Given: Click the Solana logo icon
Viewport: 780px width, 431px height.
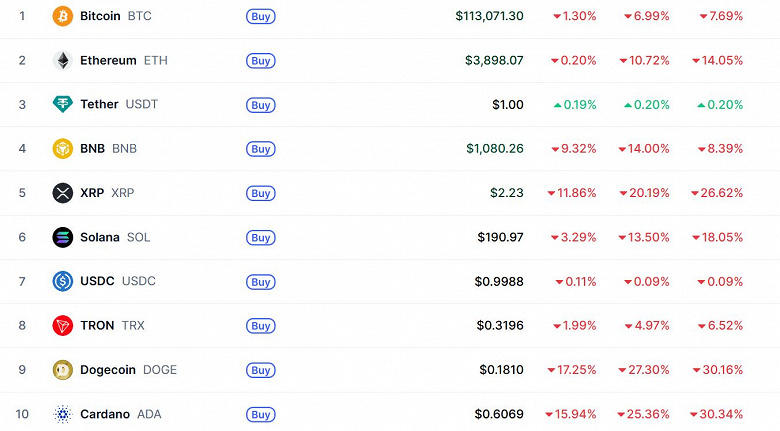Looking at the screenshot, I should click(63, 237).
